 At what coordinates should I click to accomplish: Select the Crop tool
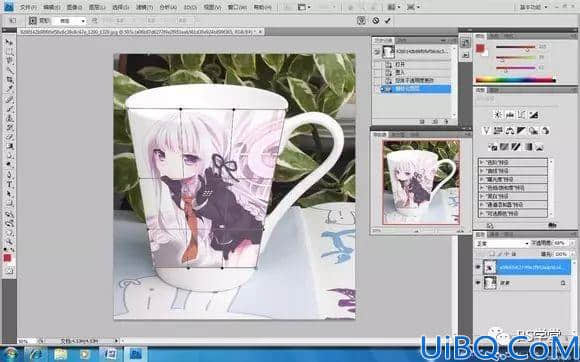pyautogui.click(x=9, y=79)
